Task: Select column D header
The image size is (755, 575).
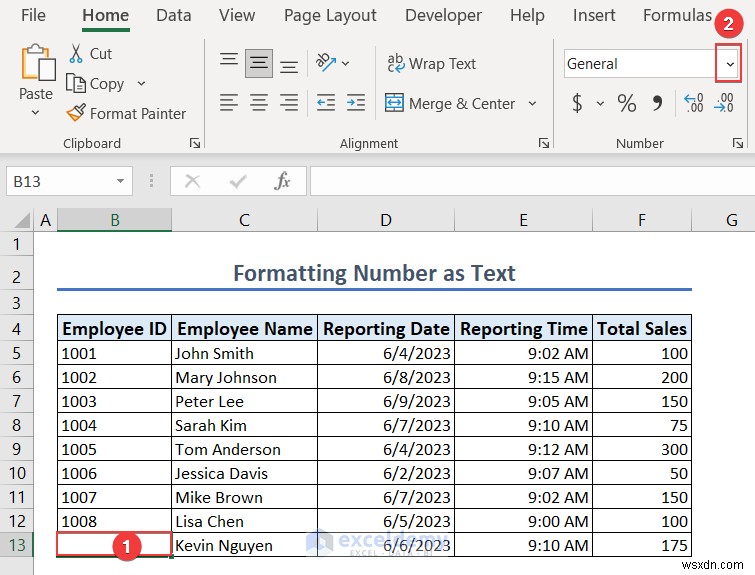Action: point(386,220)
